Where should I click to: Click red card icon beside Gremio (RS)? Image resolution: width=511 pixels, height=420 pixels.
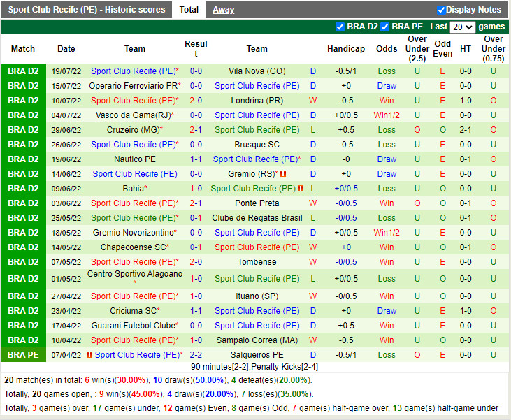[284, 174]
